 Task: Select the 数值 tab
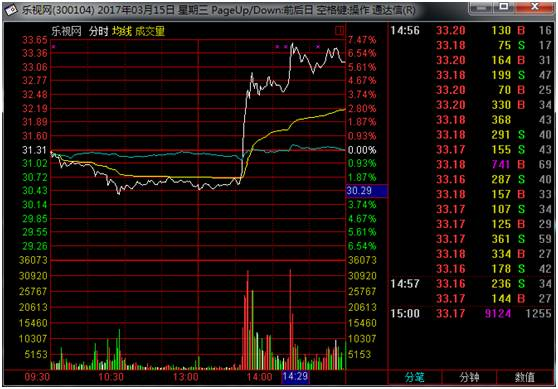pyautogui.click(x=525, y=377)
